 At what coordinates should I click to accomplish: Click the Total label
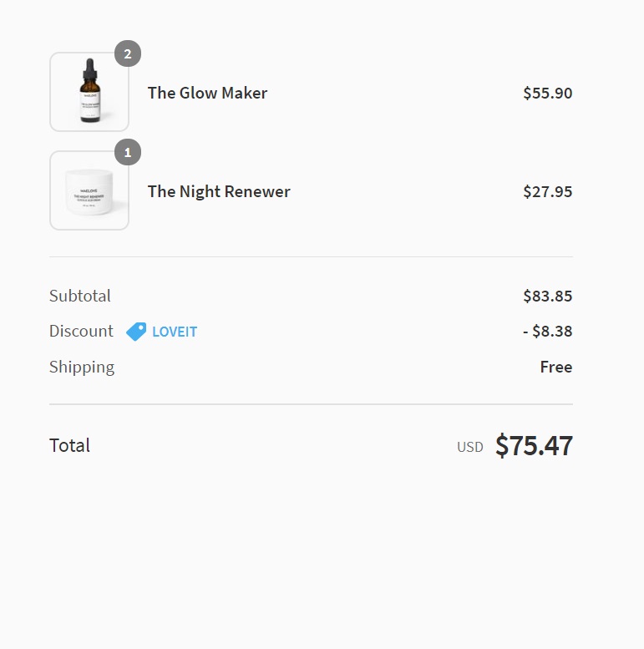pos(69,445)
